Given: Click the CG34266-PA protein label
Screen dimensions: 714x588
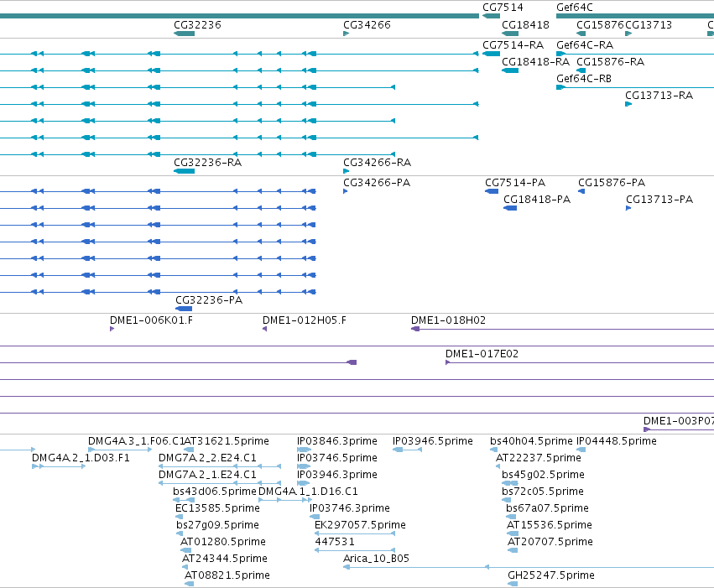Looking at the screenshot, I should pyautogui.click(x=377, y=183).
